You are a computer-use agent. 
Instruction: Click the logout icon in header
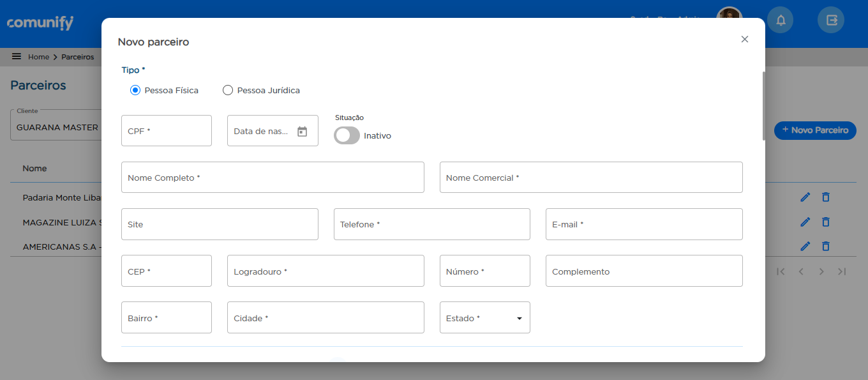[x=831, y=20]
